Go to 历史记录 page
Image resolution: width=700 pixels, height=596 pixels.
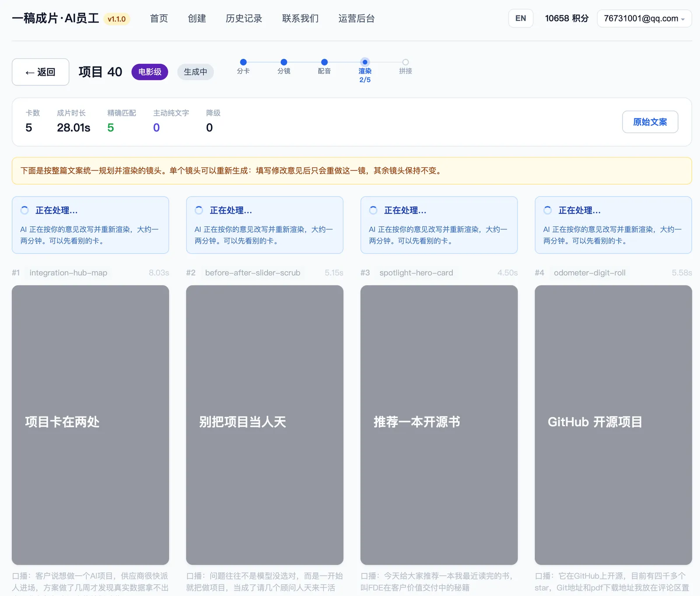[244, 18]
